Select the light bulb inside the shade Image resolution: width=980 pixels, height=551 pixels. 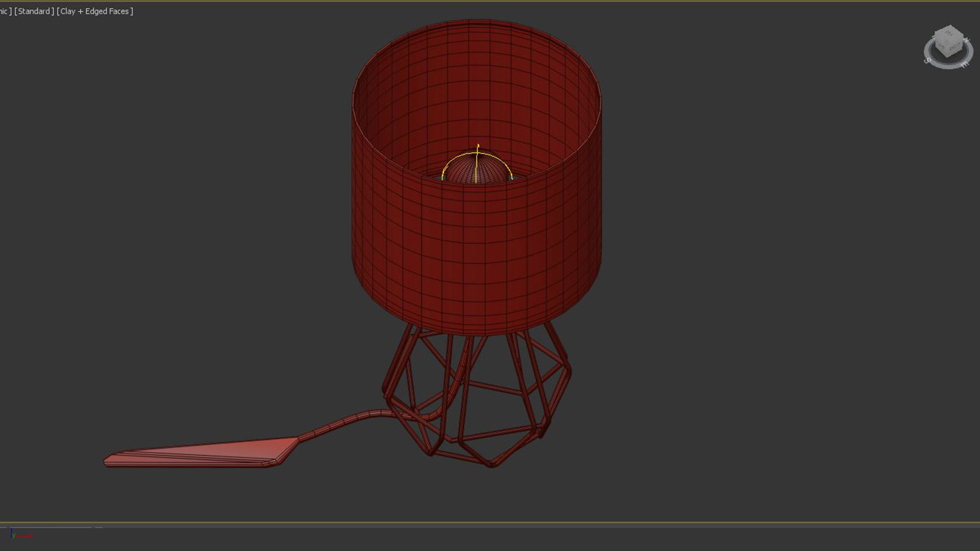(477, 168)
